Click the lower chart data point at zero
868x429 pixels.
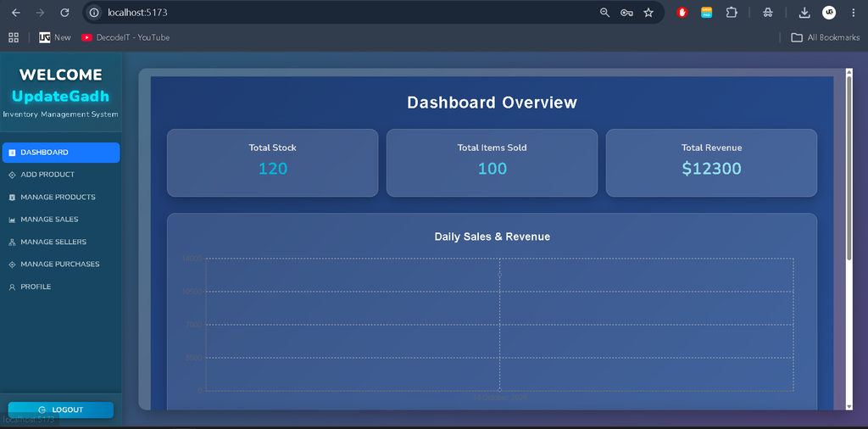pos(500,390)
